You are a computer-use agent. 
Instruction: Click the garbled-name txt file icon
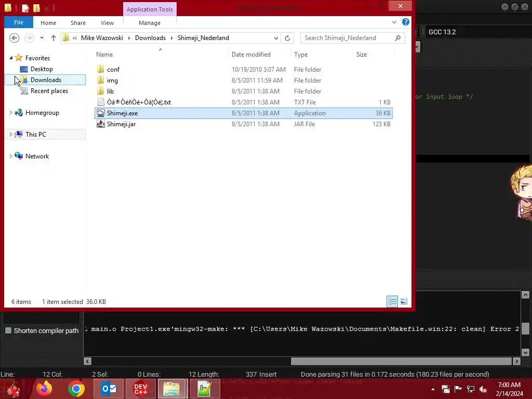101,102
